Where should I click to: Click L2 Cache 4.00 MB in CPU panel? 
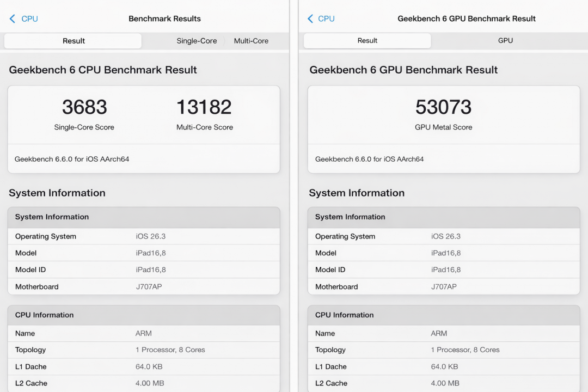(x=144, y=383)
